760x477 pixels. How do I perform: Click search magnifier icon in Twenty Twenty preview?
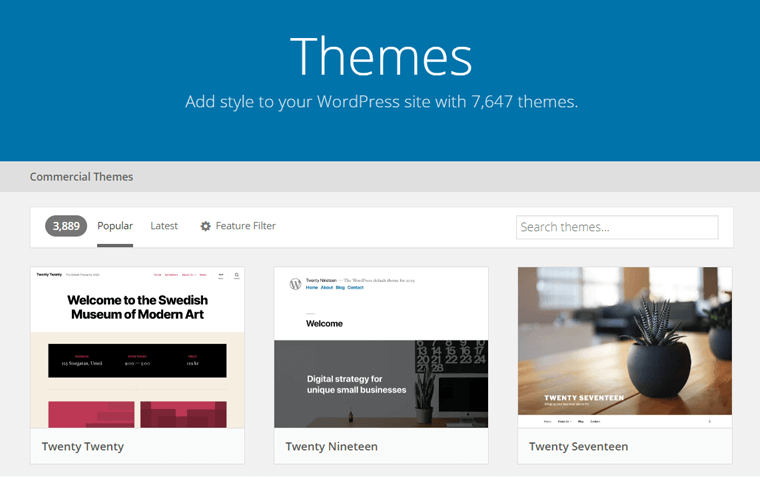[237, 275]
